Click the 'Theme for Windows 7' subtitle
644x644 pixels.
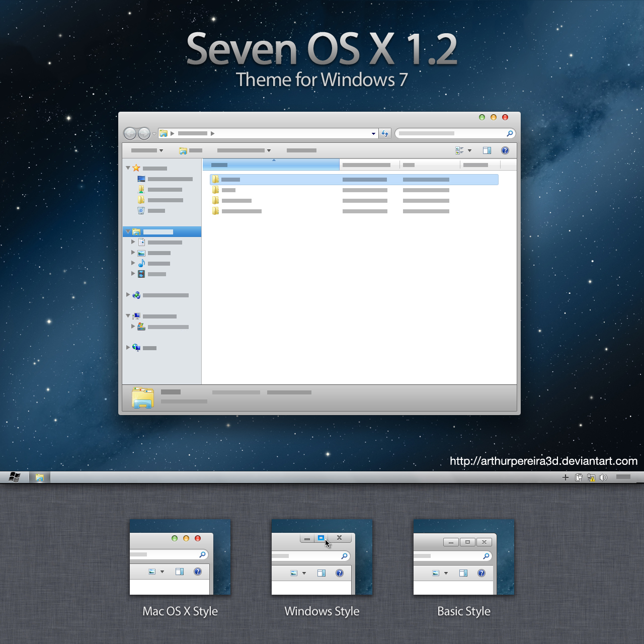tap(322, 79)
